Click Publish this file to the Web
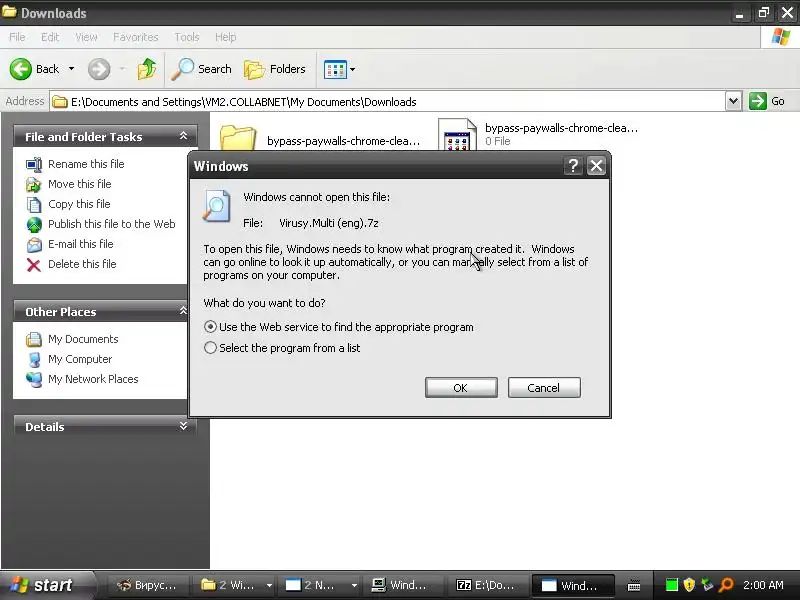 (x=112, y=224)
